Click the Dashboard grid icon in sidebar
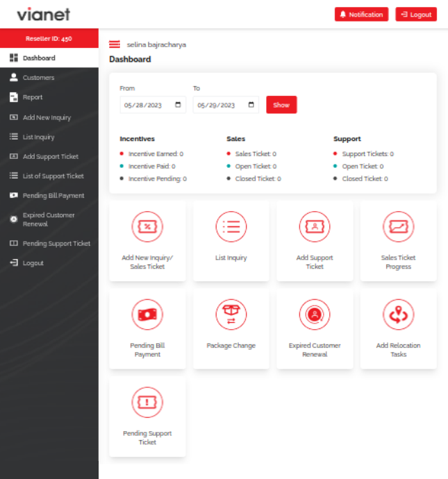448x479 pixels. (x=14, y=58)
